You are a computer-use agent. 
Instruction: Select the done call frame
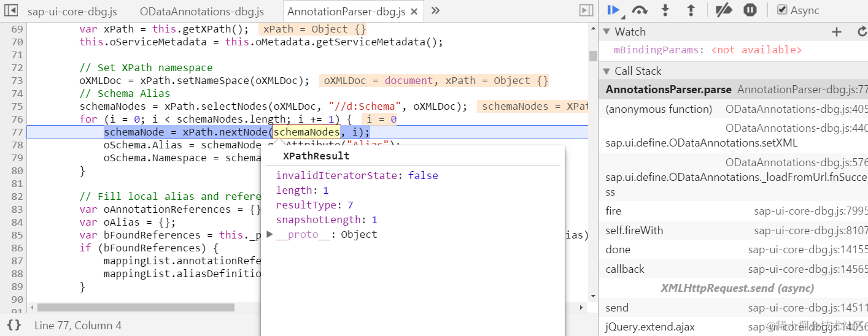[734, 250]
